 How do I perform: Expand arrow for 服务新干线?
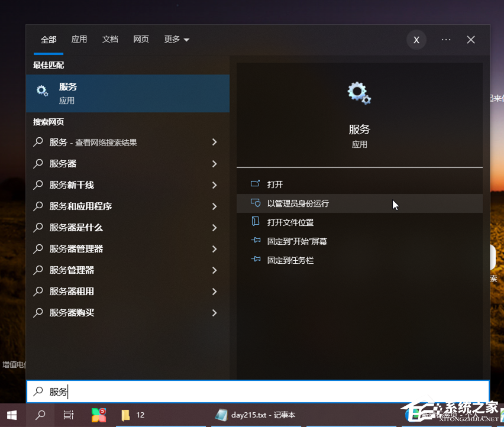(214, 185)
